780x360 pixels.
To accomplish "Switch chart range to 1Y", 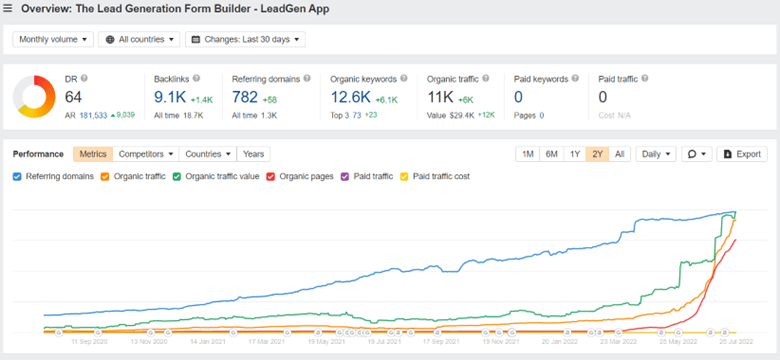I will click(x=575, y=154).
